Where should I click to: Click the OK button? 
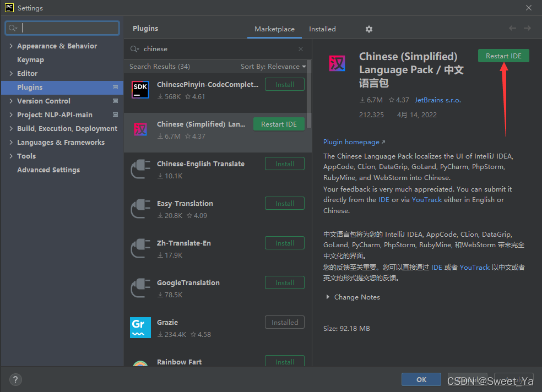pyautogui.click(x=421, y=379)
